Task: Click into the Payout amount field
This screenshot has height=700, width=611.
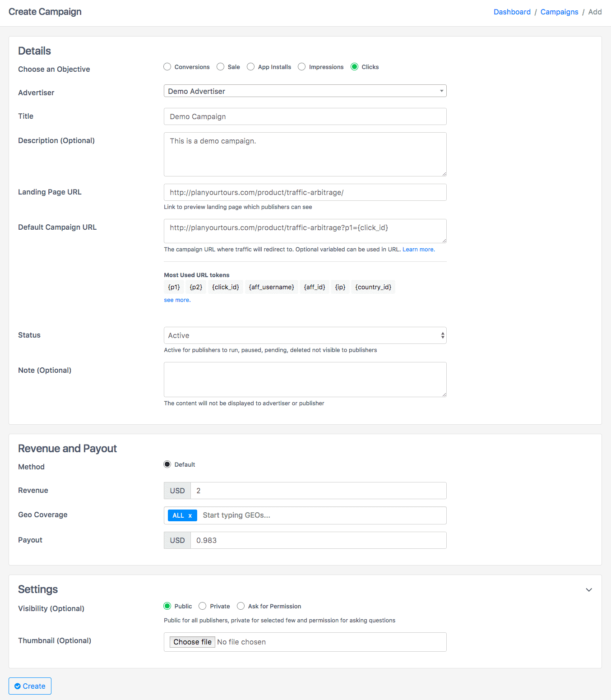Action: tap(318, 540)
